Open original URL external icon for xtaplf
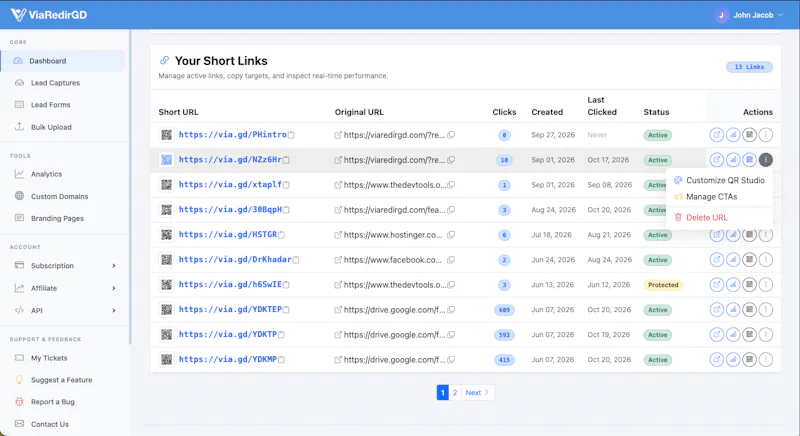This screenshot has height=436, width=800. click(338, 185)
